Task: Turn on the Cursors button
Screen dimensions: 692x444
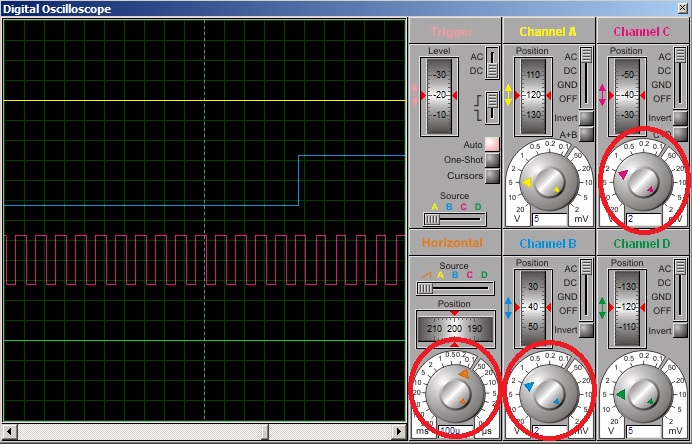Action: pyautogui.click(x=492, y=176)
